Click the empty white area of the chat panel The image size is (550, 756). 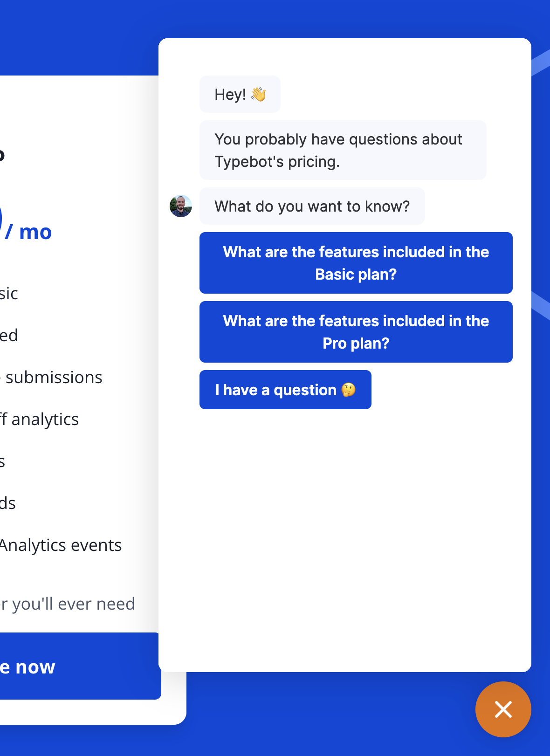tap(345, 536)
